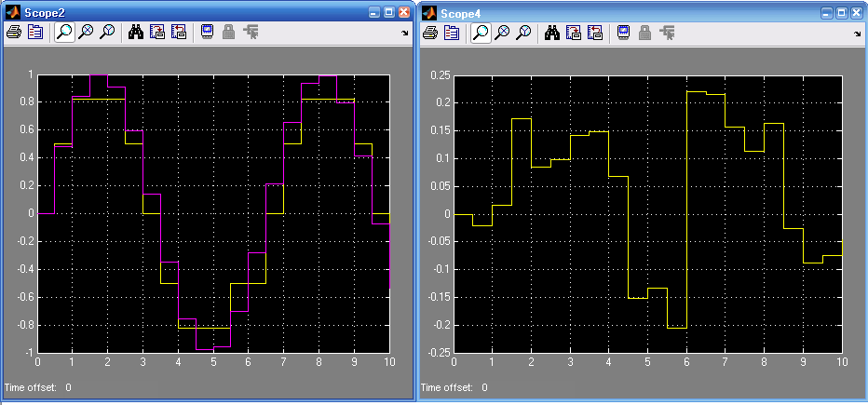Viewport: 868px width, 405px height.
Task: Click MATLAB icon in Scope2 title bar
Action: tap(13, 12)
